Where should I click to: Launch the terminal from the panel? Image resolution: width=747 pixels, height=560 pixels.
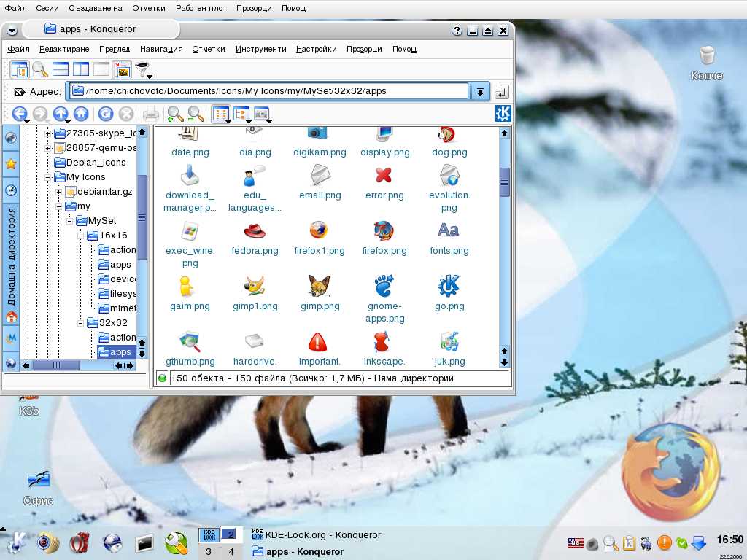tap(144, 542)
